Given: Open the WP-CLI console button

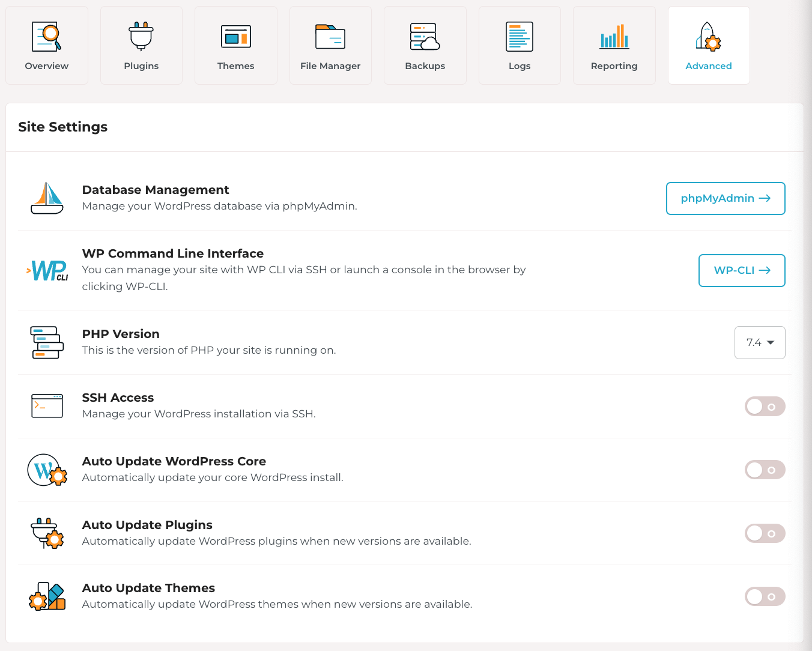Looking at the screenshot, I should click(742, 270).
